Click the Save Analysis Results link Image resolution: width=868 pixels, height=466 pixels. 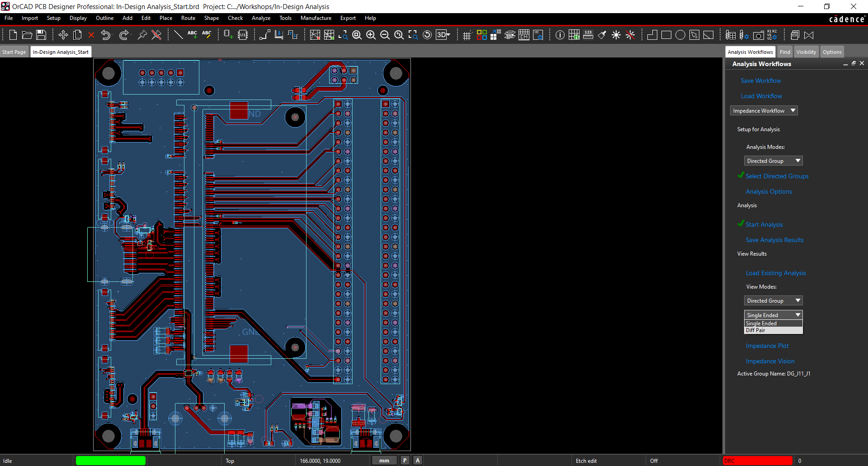(774, 240)
